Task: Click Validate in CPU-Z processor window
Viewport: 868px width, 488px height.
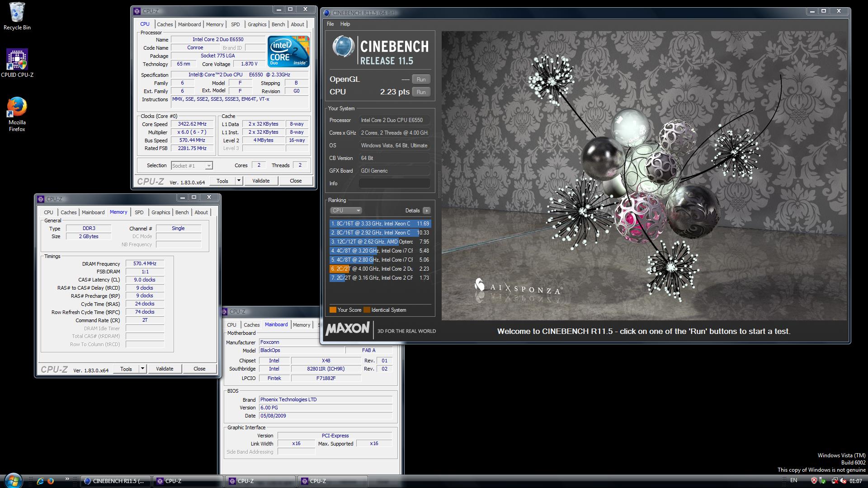Action: (261, 181)
